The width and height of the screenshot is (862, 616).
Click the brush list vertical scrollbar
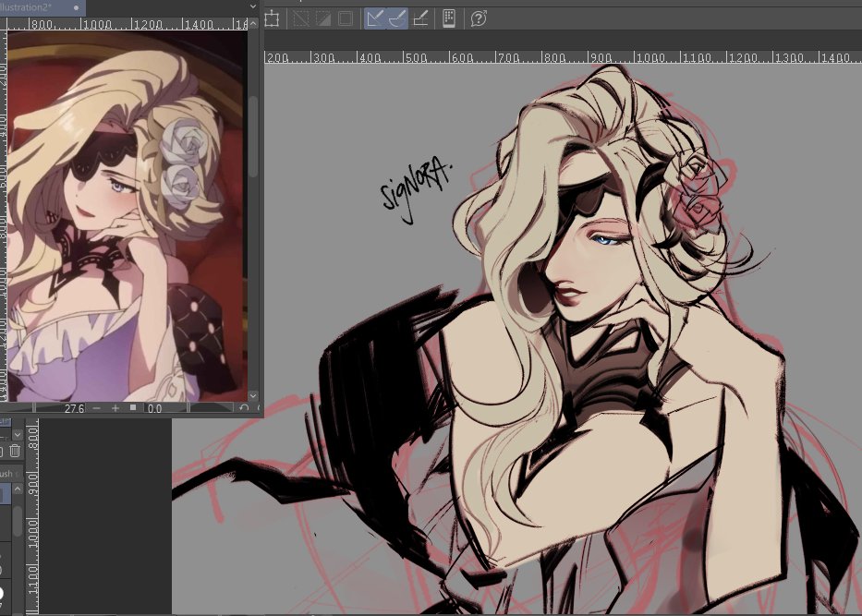(18, 522)
